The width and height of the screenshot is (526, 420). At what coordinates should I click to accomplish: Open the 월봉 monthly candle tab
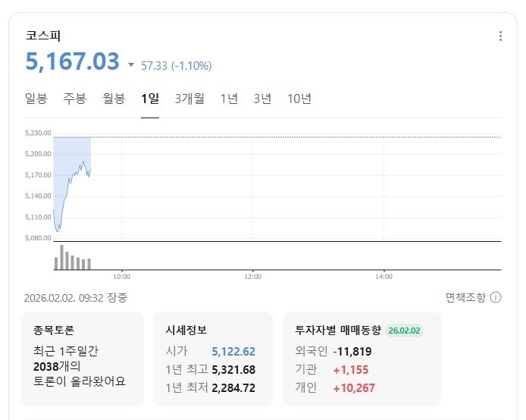pos(114,99)
